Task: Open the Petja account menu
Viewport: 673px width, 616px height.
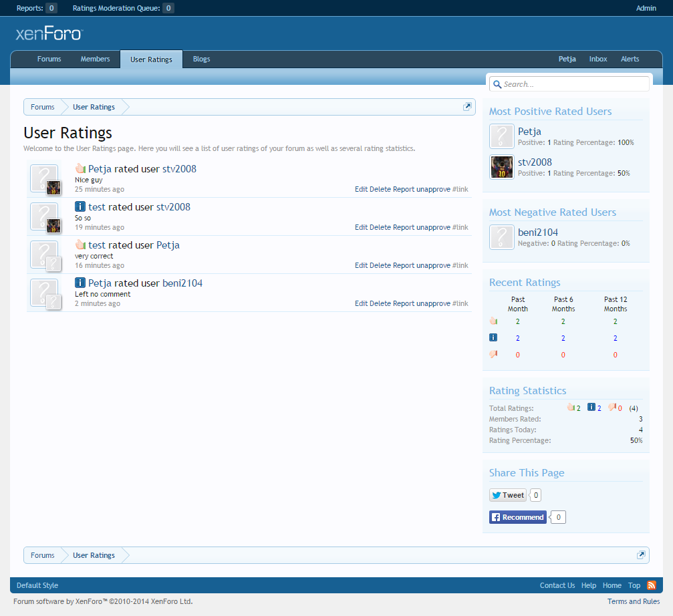Action: click(567, 59)
